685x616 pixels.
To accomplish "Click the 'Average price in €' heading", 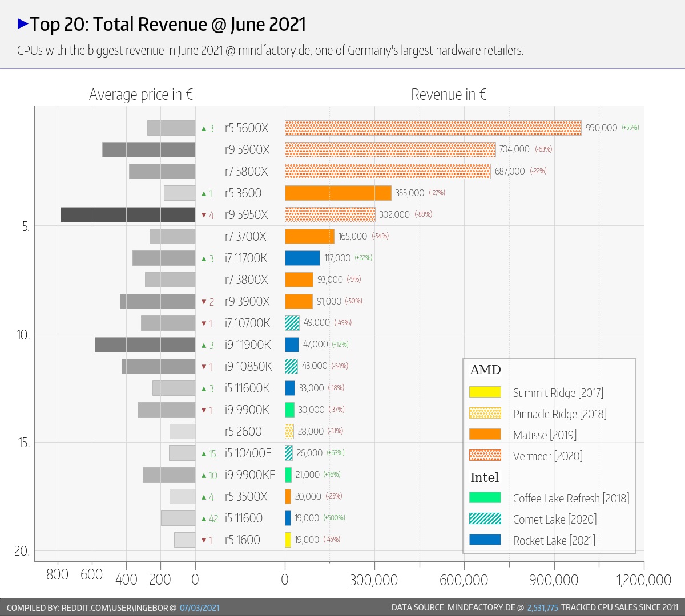I will click(x=141, y=94).
